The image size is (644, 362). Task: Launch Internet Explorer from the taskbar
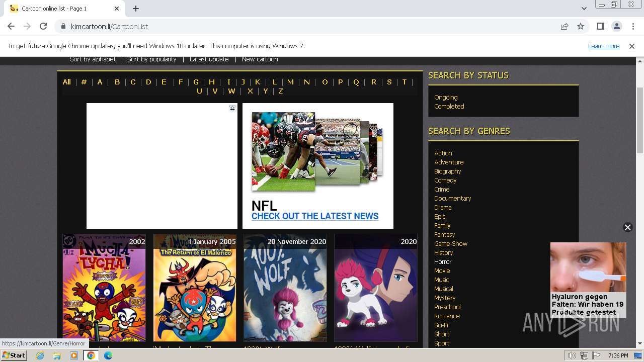[40, 355]
